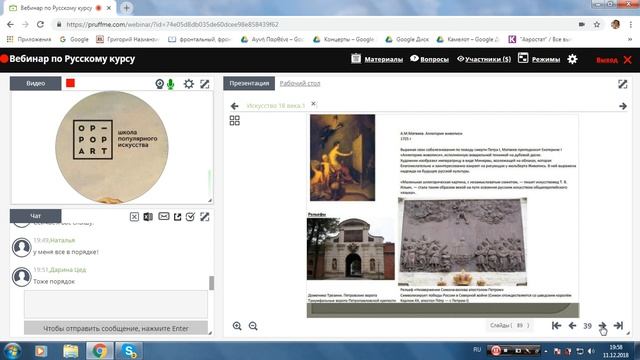The image size is (640, 360).
Task: Open the Концерты – Google bookmark
Action: (x=343, y=39)
